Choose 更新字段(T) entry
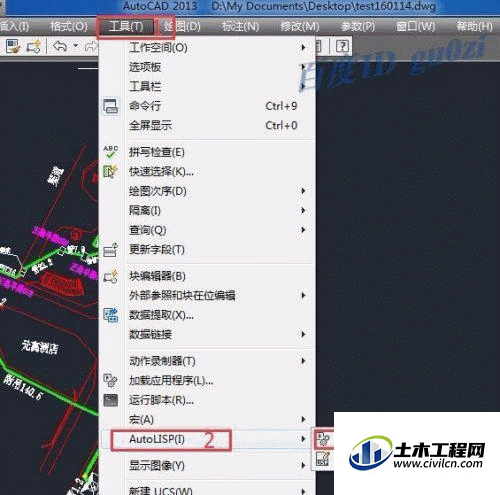The height and width of the screenshot is (495, 500). click(x=207, y=249)
